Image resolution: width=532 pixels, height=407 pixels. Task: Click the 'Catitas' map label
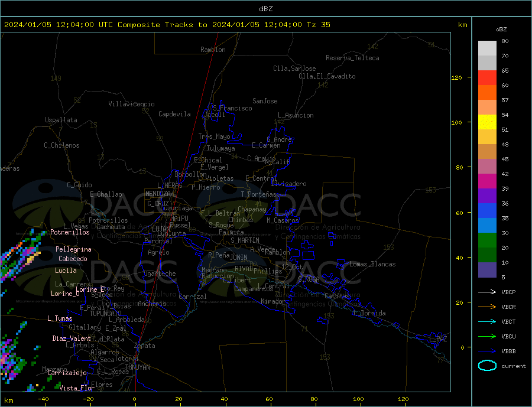click(337, 296)
